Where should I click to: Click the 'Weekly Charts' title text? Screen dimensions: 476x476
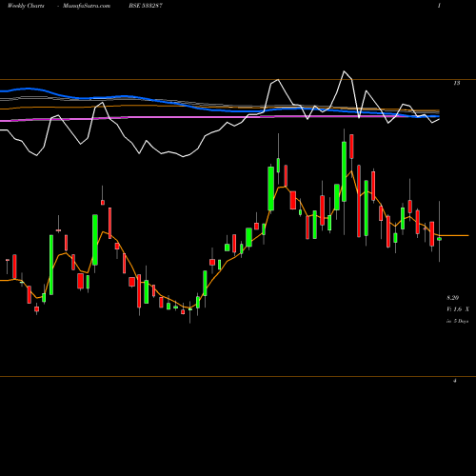tap(26, 6)
